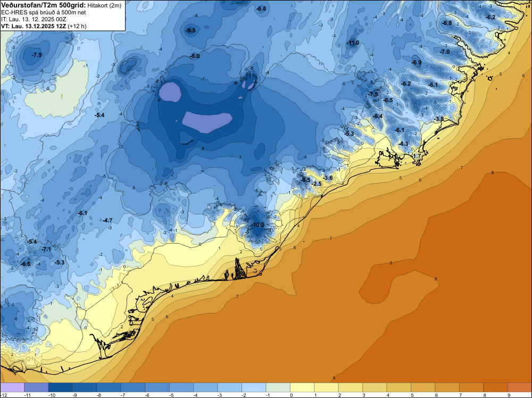Click the -12 label on the legend scale
The width and height of the screenshot is (532, 398).
(3, 395)
